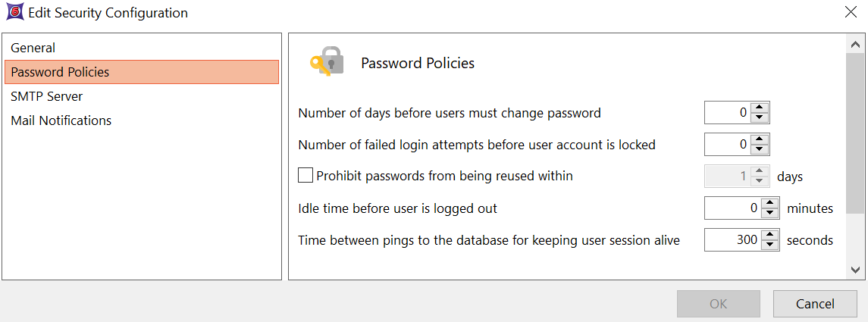Decrease database ping interval seconds

[770, 245]
